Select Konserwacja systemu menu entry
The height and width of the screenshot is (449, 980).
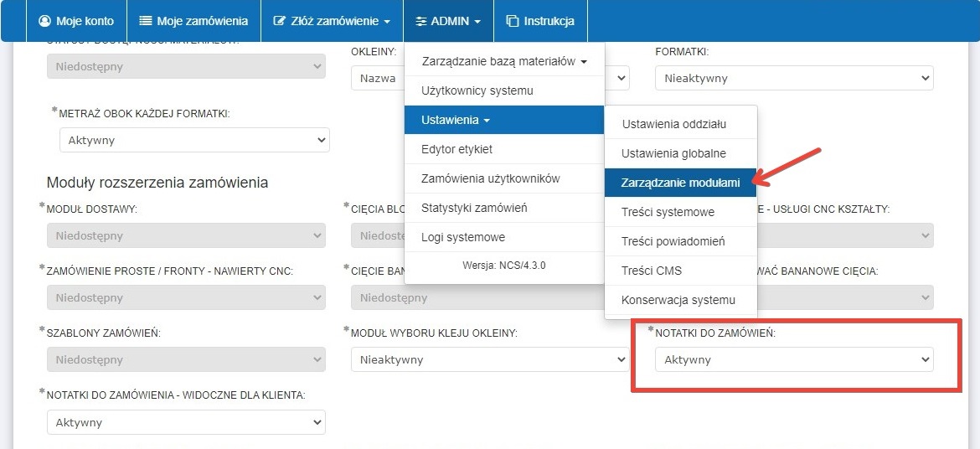[678, 300]
